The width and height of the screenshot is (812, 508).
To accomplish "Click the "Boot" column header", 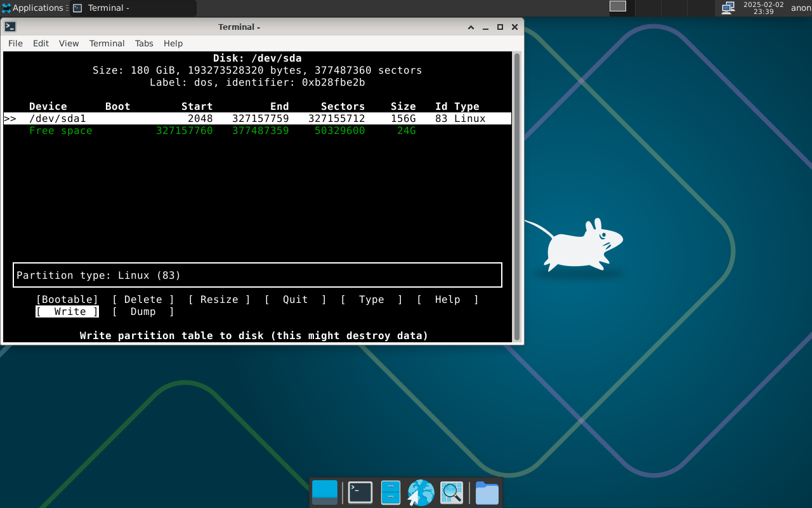I will [118, 107].
